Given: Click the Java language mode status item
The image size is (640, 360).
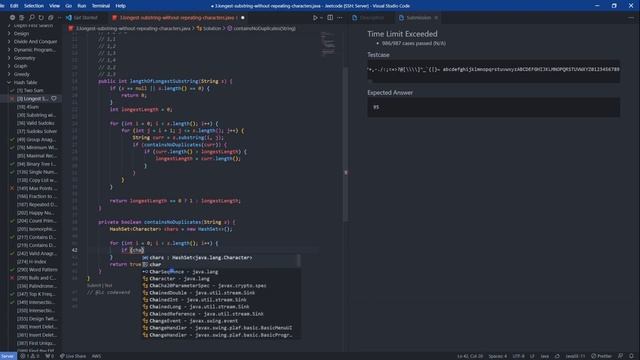Looking at the screenshot, I should (544, 356).
